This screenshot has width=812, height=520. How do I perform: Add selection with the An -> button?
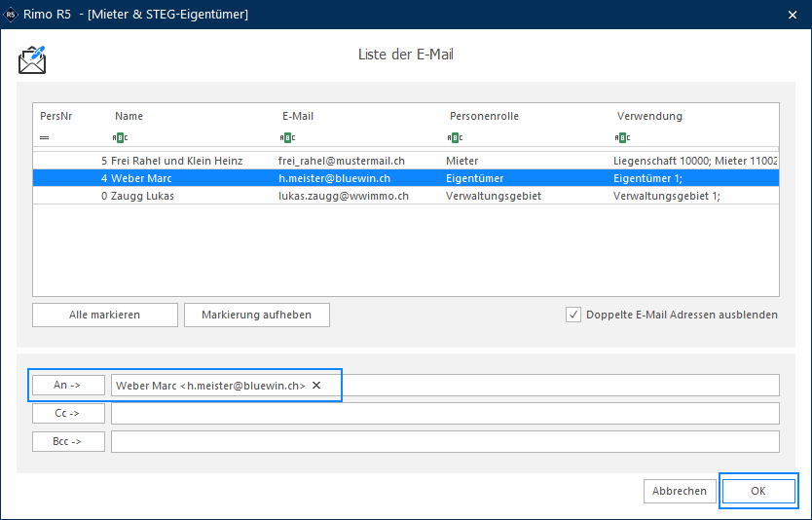click(68, 385)
